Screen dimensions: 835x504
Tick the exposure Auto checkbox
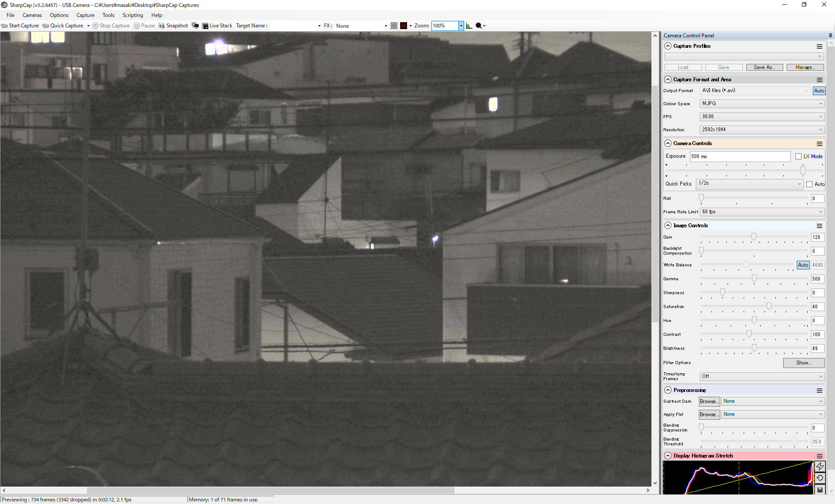coord(809,184)
